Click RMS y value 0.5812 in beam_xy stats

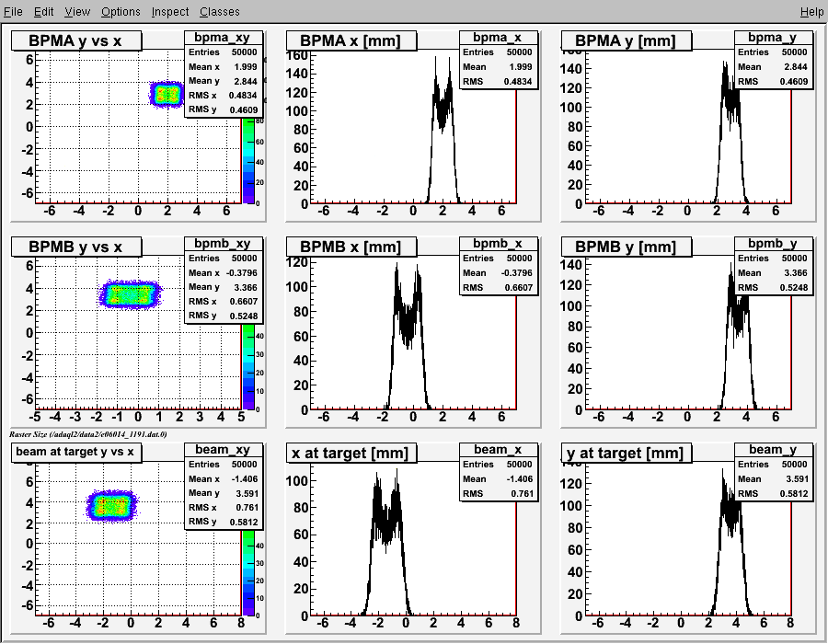[x=244, y=522]
